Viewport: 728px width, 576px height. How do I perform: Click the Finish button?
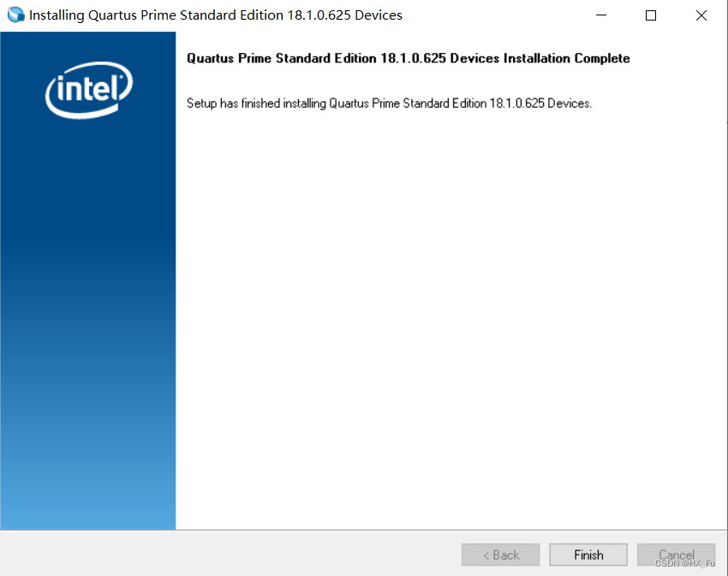(588, 555)
